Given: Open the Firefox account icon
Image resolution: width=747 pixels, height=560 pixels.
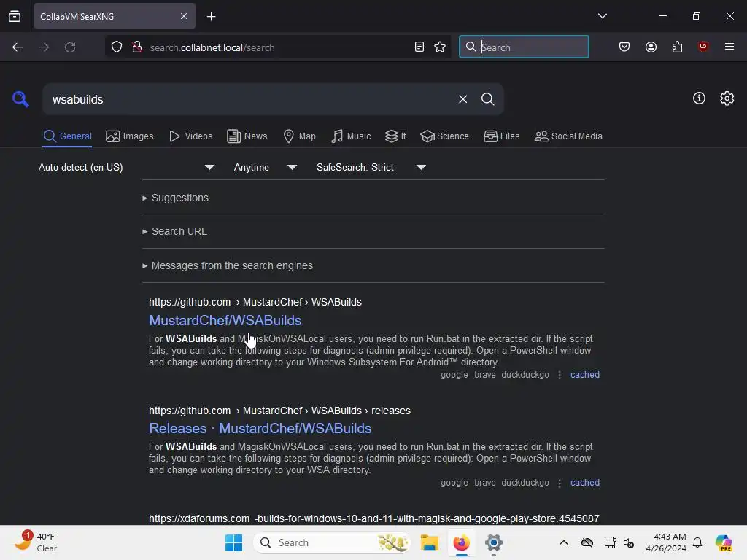Looking at the screenshot, I should coord(651,47).
